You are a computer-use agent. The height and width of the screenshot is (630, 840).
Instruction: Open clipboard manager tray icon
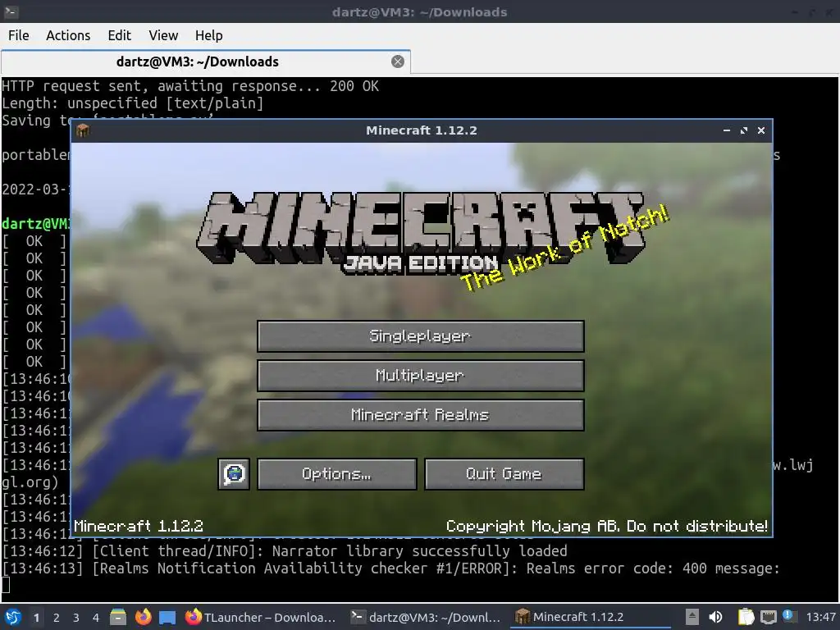click(x=746, y=617)
